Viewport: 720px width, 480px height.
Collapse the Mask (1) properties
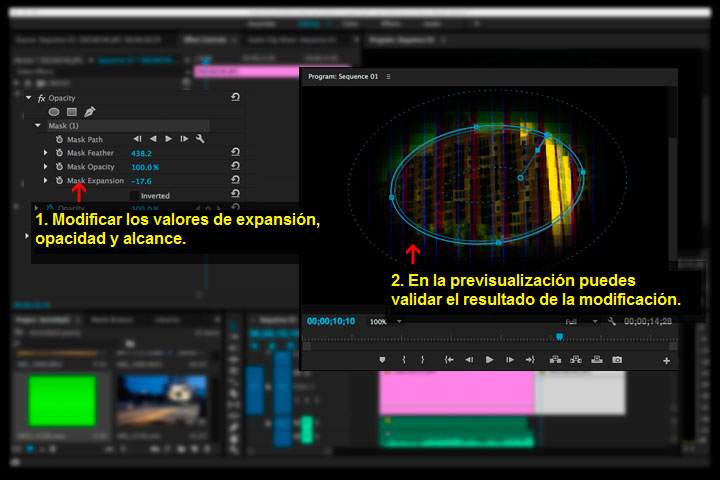38,125
